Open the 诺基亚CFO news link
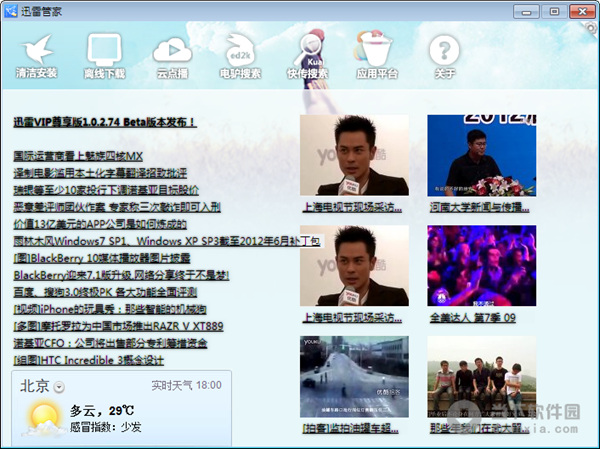The height and width of the screenshot is (449, 600). (110, 343)
